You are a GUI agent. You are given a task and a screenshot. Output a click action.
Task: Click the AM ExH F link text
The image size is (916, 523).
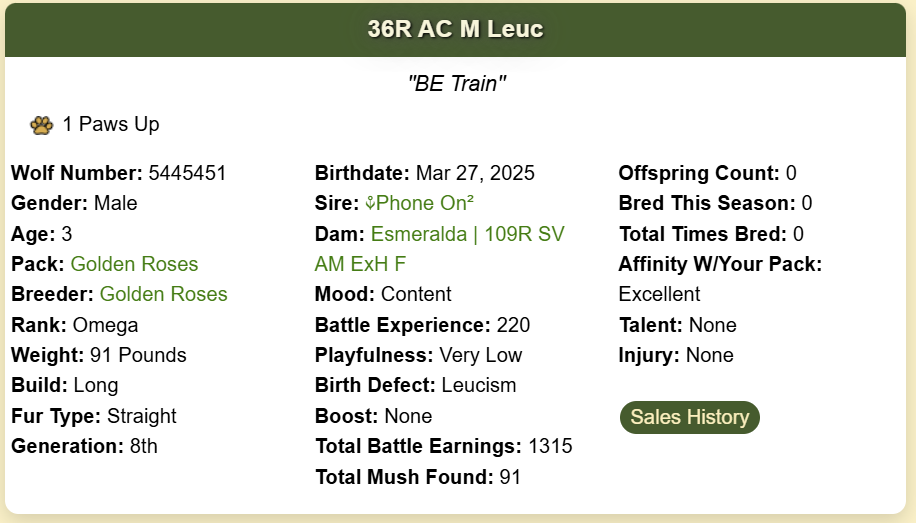[360, 264]
